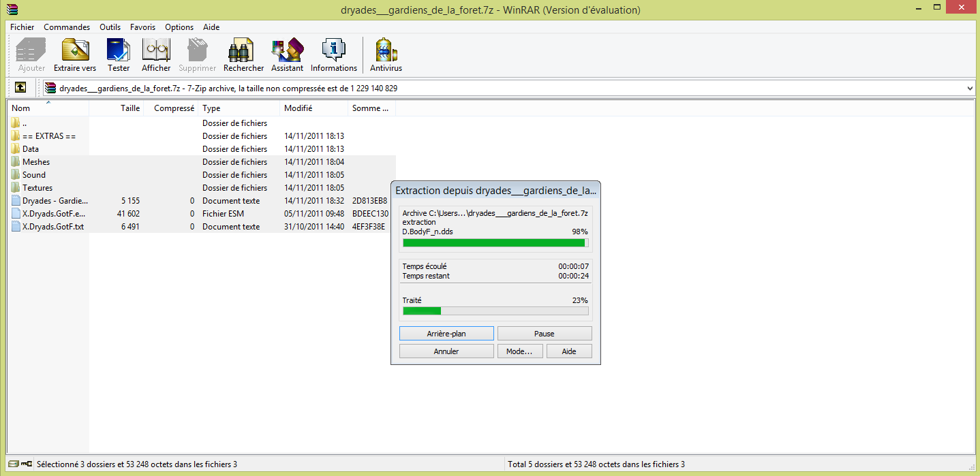Viewport: 980px width, 476px height.
Task: Run the Tester archive tool
Action: pos(119,50)
